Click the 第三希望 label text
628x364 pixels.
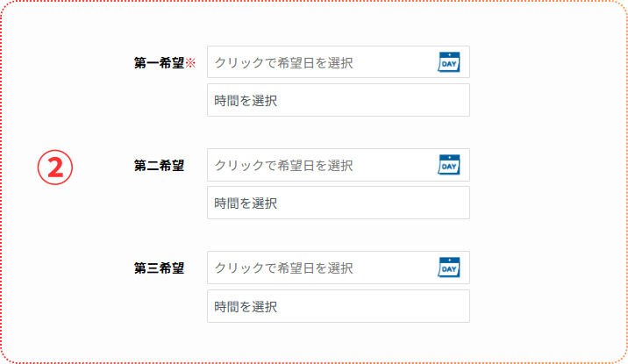[159, 268]
